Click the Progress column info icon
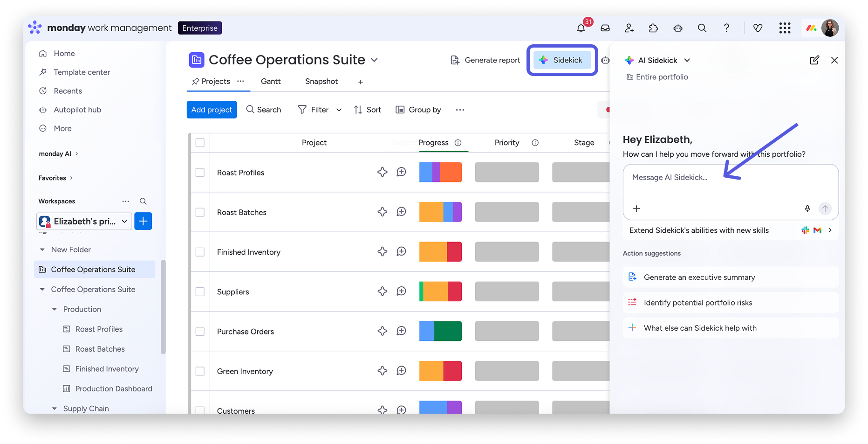 (458, 143)
